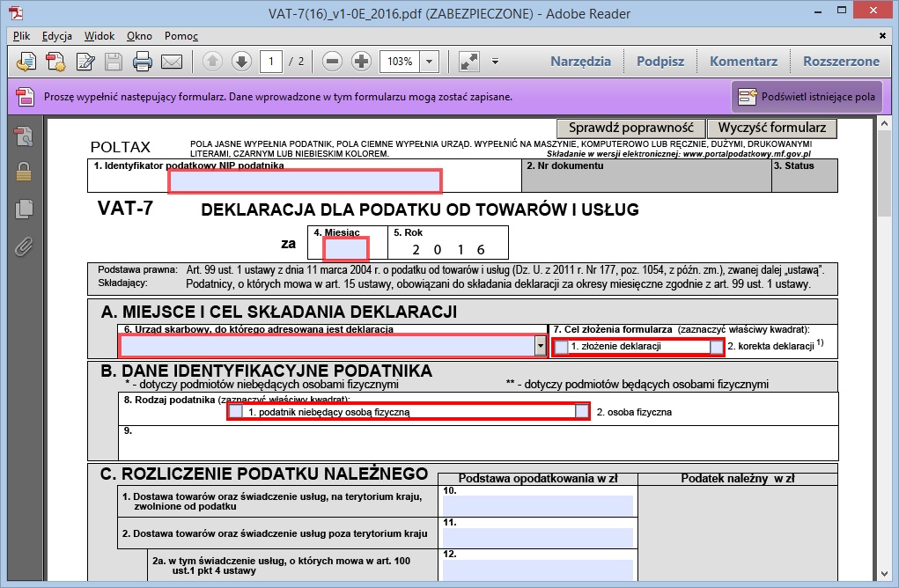Click the fit-to-window expand icon
Image resolution: width=899 pixels, height=588 pixels.
(469, 62)
